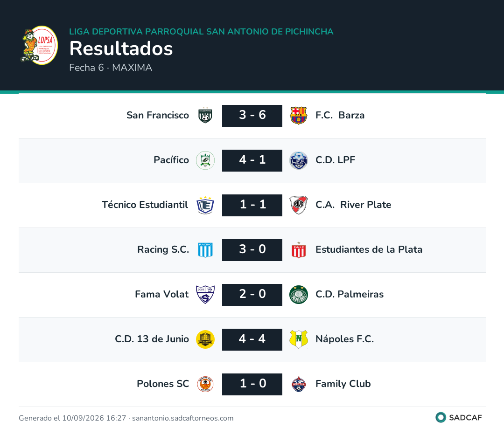Select the C.D. Palmeiras badge
Viewport: 504px width, 442px height.
[x=299, y=295]
